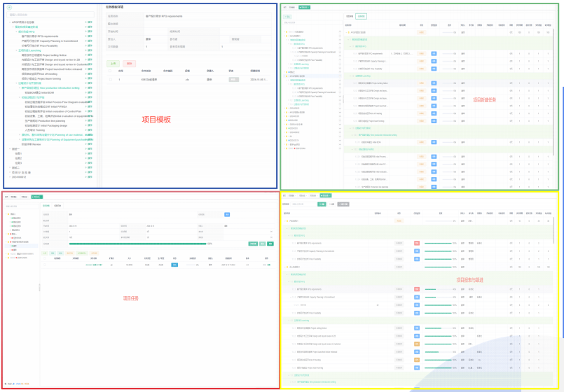564x392 pixels.
Task: Select 'Capacity Planning & Commitment' in template tree
Action: [50, 41]
